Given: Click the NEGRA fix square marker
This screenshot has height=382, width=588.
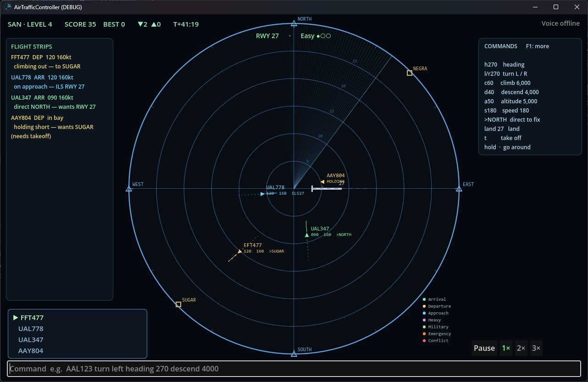Looking at the screenshot, I should pyautogui.click(x=410, y=73).
